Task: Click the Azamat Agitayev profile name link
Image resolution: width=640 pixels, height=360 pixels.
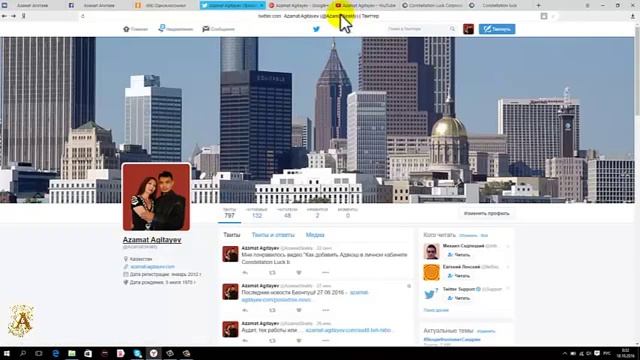Action: point(152,240)
